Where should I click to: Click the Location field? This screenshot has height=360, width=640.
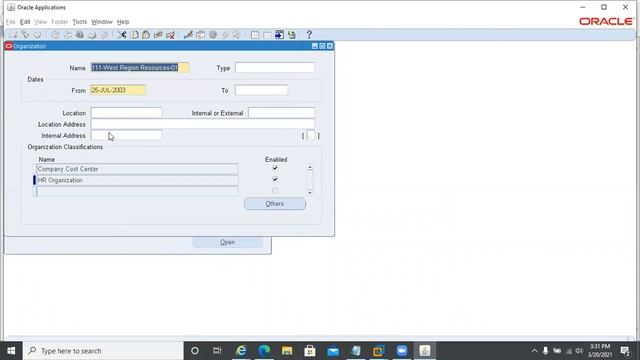coord(126,113)
